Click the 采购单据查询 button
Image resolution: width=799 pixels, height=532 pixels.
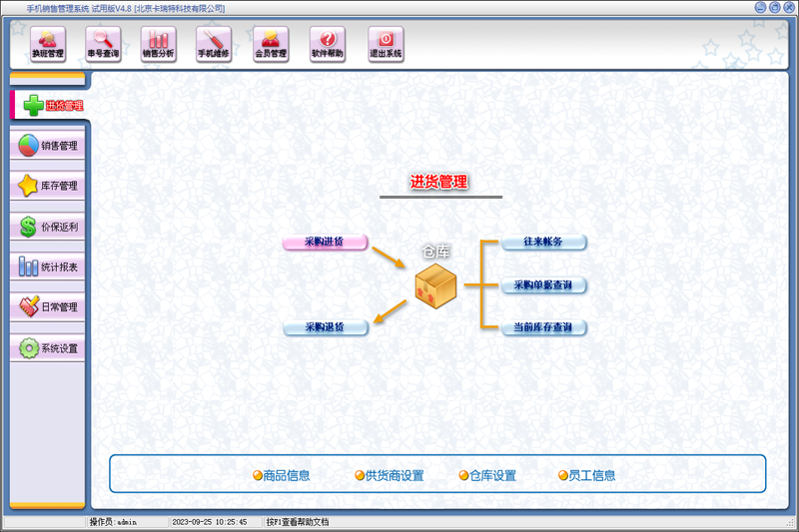coord(543,285)
